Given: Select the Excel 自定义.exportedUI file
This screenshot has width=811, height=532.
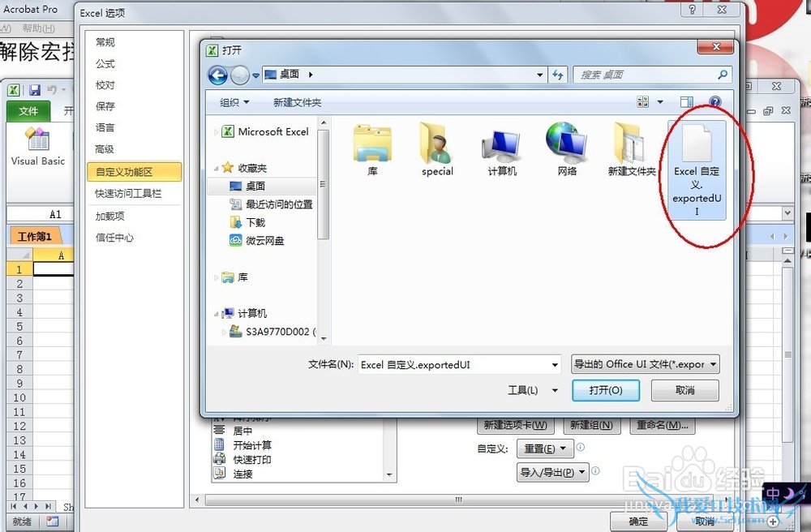Looking at the screenshot, I should (697, 169).
